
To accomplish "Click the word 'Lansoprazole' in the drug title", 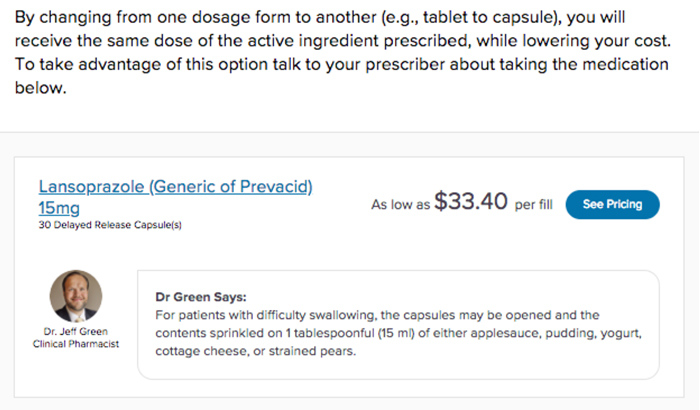I will coord(92,187).
